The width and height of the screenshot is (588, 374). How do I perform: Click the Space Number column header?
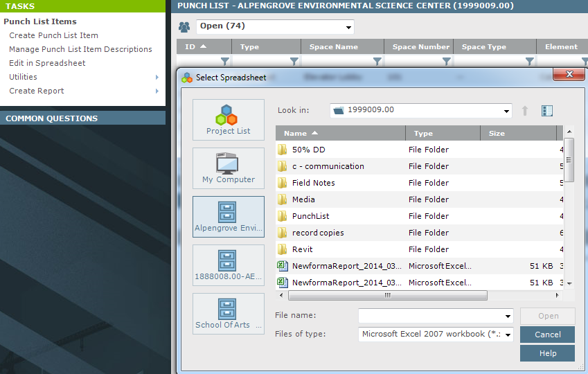(419, 47)
